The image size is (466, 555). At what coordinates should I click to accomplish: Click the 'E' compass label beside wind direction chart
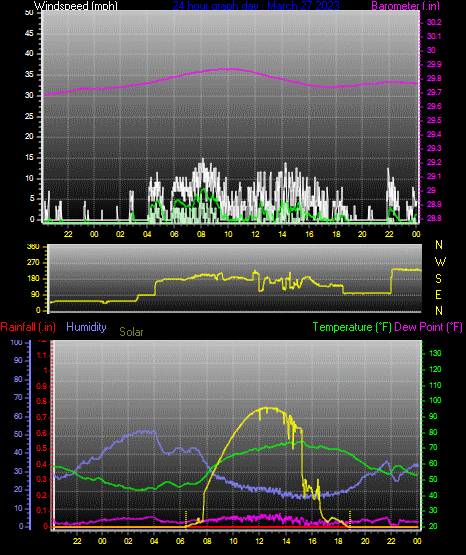coord(438,294)
